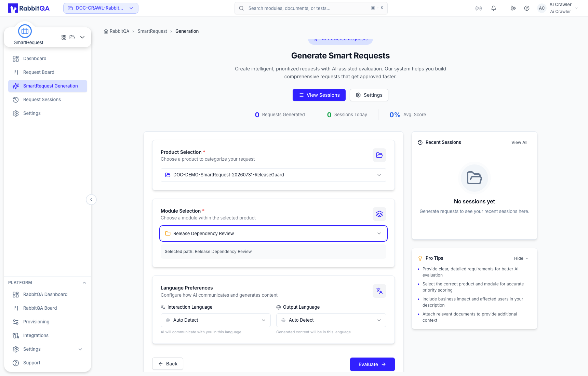Open the DOC-CRAWL-Rabbit project dropdown
The height and width of the screenshot is (376, 588).
point(101,8)
